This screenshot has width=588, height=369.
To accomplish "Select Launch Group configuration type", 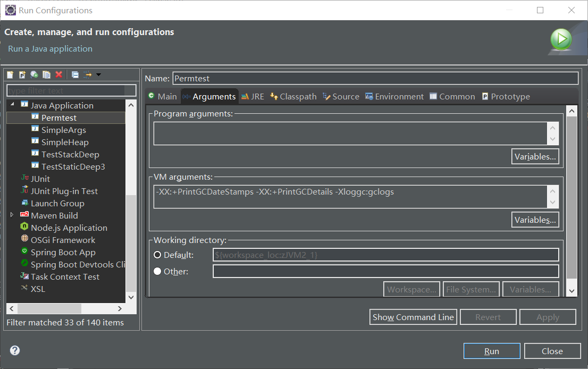I will (57, 203).
